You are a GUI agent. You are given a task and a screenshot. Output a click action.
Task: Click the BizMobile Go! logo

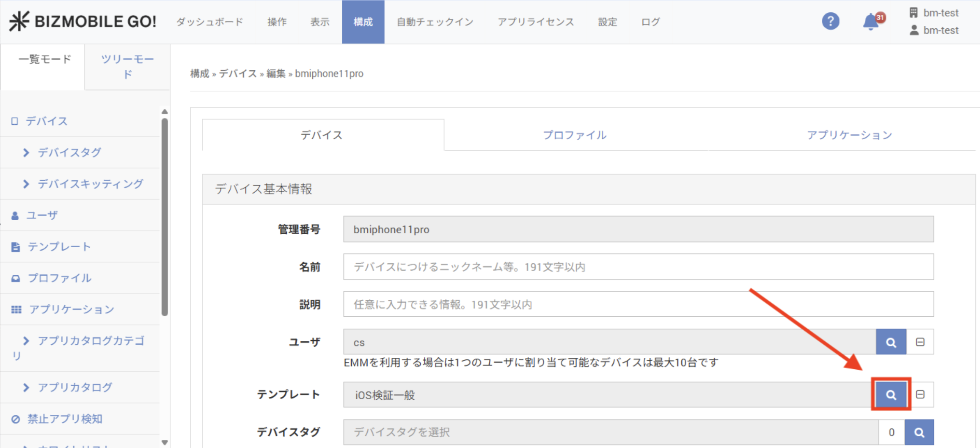(x=83, y=21)
